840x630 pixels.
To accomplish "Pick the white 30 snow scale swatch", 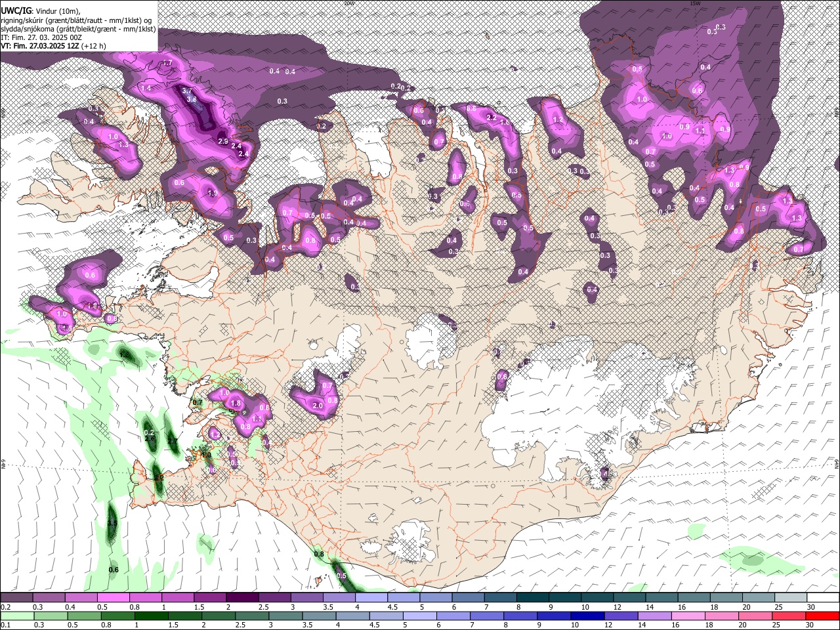I will pos(824,597).
